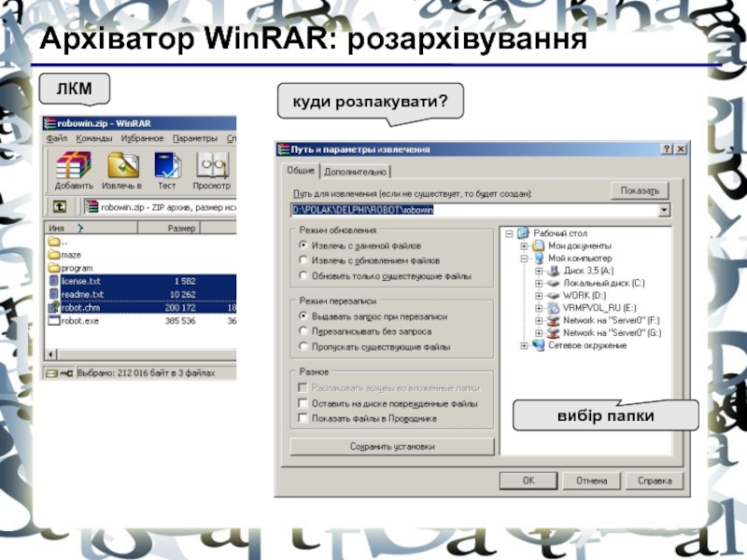Select the parent ".." folder icon

54,242
